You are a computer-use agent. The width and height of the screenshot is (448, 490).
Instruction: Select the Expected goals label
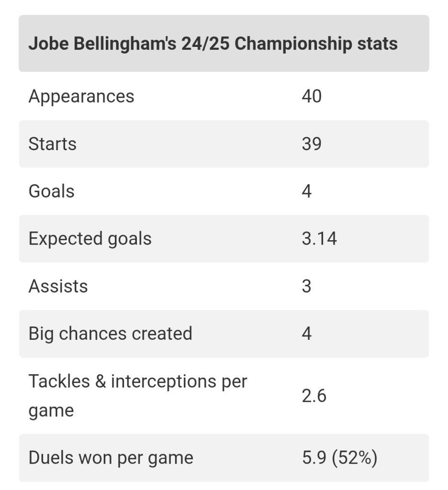point(90,239)
